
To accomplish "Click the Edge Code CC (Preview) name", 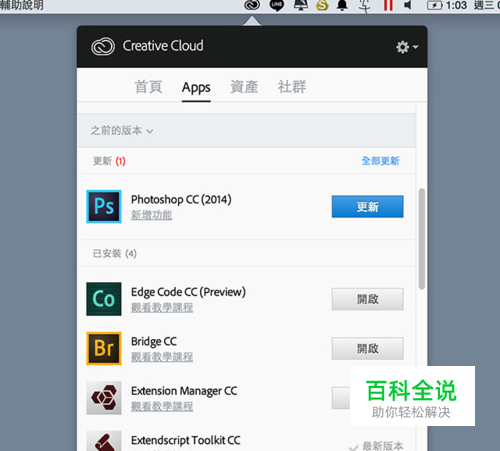I will point(188,292).
